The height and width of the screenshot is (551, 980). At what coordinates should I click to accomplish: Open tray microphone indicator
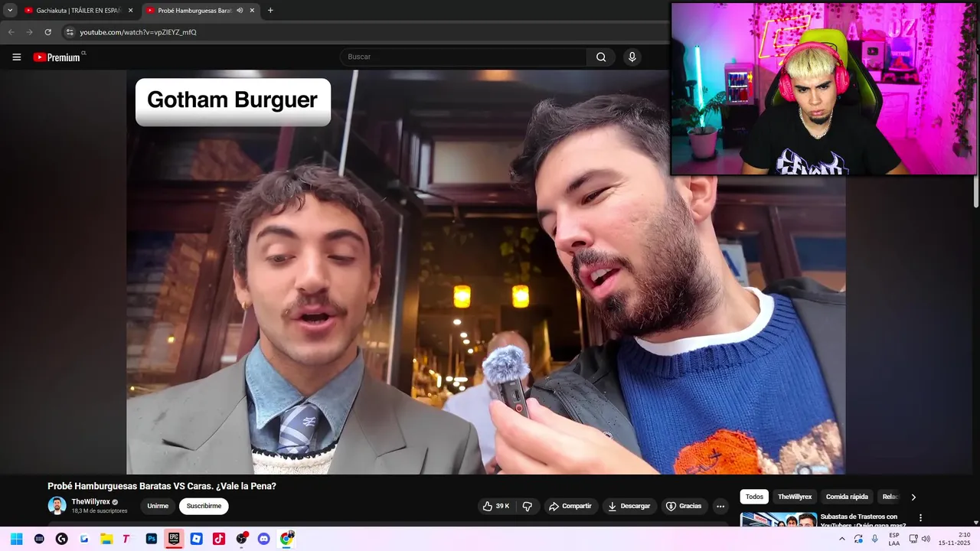click(875, 539)
